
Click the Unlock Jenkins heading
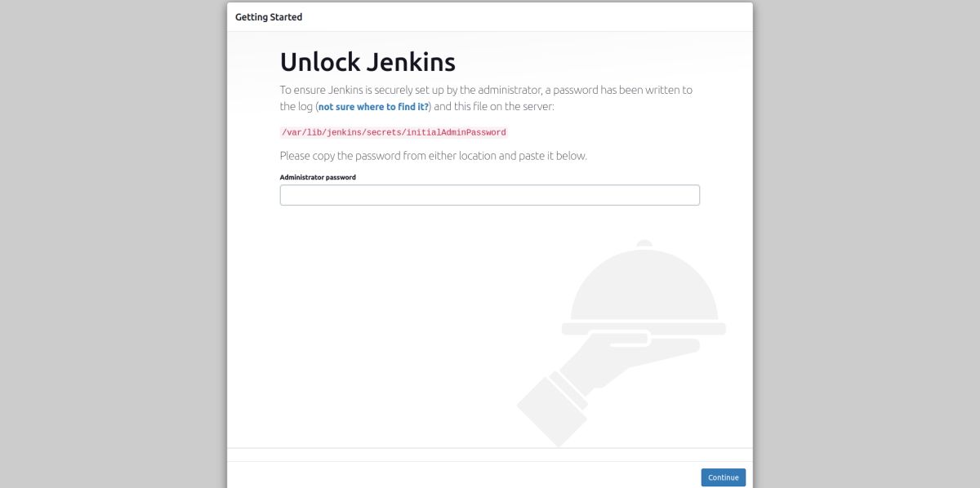(x=367, y=62)
